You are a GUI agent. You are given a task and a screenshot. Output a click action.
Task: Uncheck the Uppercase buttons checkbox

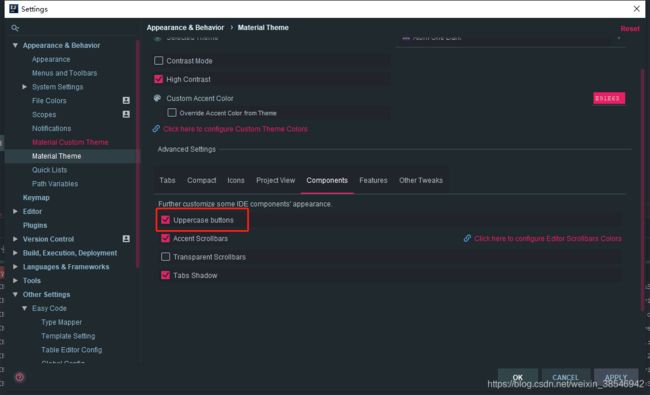(x=165, y=220)
